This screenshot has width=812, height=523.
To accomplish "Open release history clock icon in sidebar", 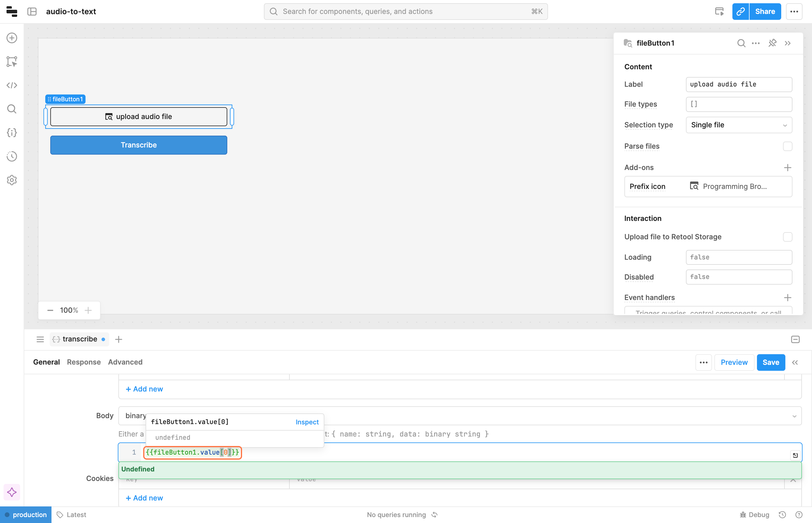I will coord(12,156).
